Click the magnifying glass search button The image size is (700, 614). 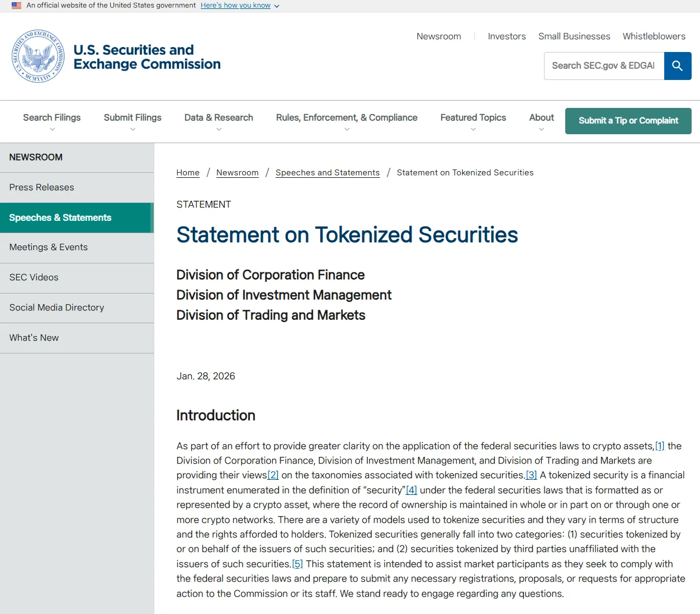click(677, 66)
